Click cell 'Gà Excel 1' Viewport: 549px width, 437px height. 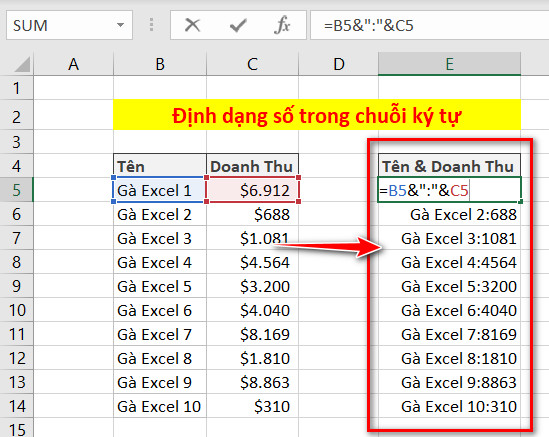(159, 190)
